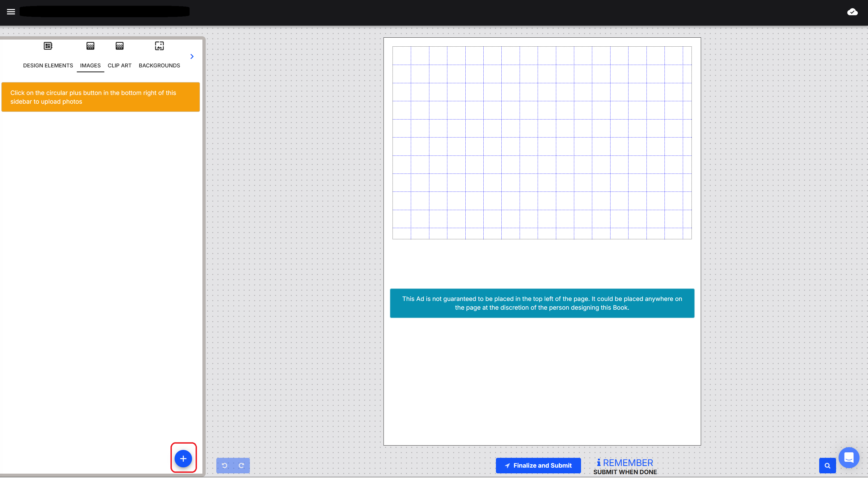868x478 pixels.
Task: Click the Design Elements layout icon
Action: click(x=48, y=46)
